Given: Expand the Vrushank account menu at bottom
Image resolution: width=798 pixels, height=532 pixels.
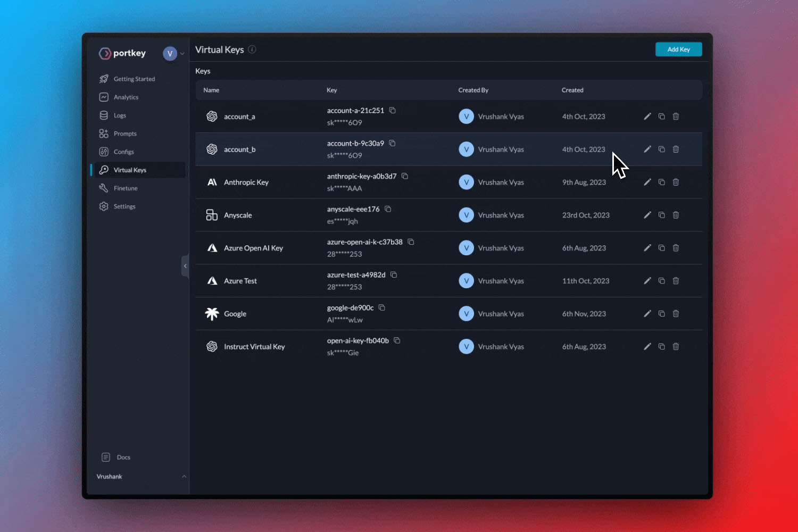Looking at the screenshot, I should click(141, 476).
